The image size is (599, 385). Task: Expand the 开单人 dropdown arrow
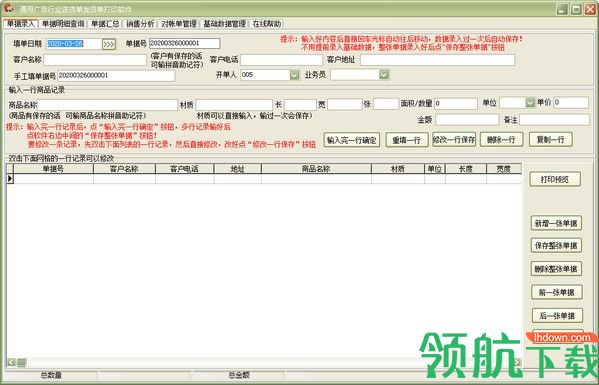(x=295, y=75)
